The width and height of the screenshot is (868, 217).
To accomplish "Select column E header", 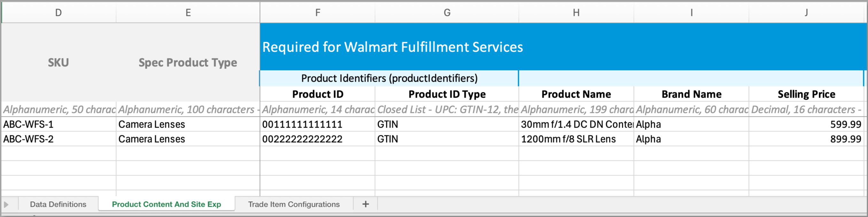I will click(x=188, y=13).
